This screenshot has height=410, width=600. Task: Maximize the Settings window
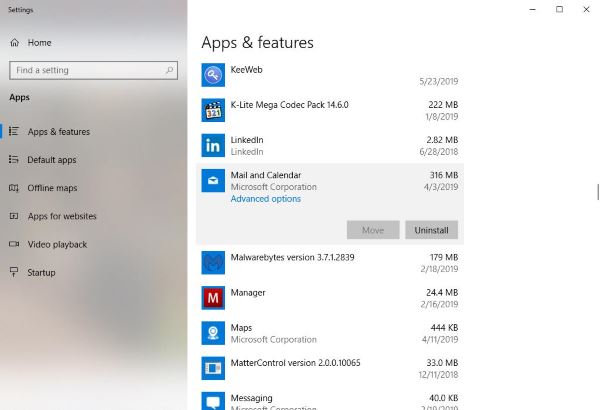(559, 10)
